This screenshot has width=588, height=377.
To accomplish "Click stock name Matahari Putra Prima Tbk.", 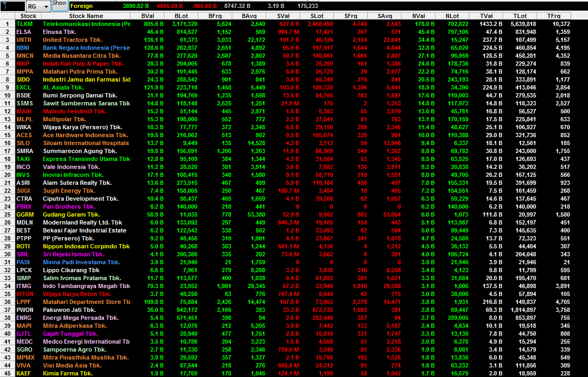I will [80, 71].
